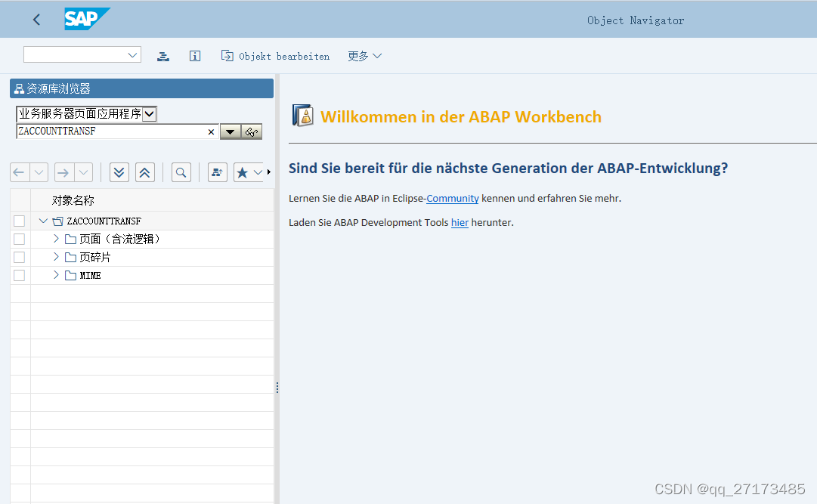Screen dimensions: 817x504
Task: Select the 页碎片 tree item
Action: click(x=94, y=258)
